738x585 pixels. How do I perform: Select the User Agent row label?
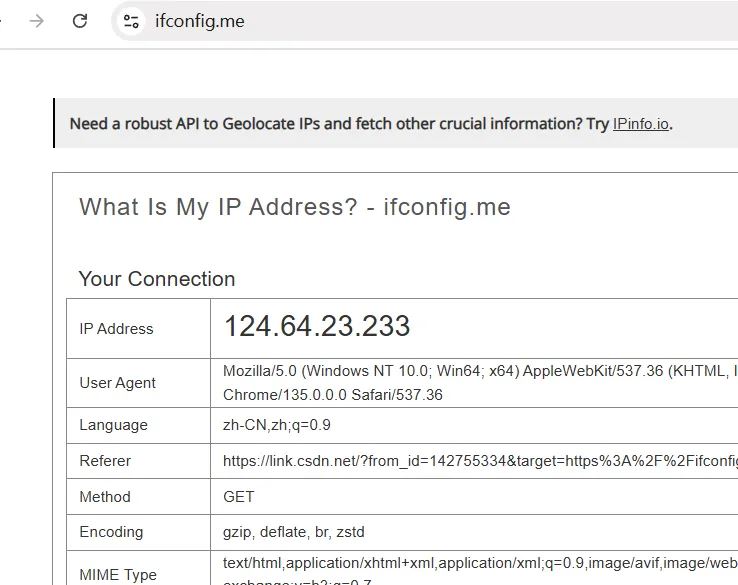(118, 382)
